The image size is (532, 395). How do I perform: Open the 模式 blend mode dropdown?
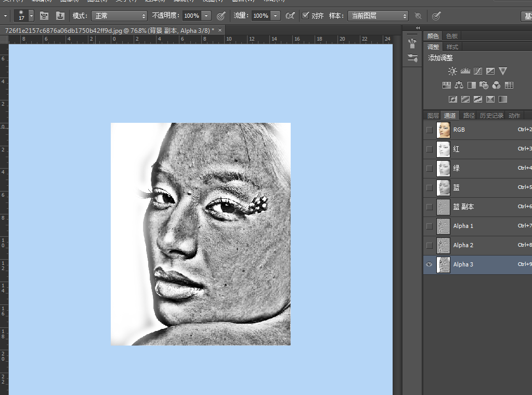pos(119,16)
